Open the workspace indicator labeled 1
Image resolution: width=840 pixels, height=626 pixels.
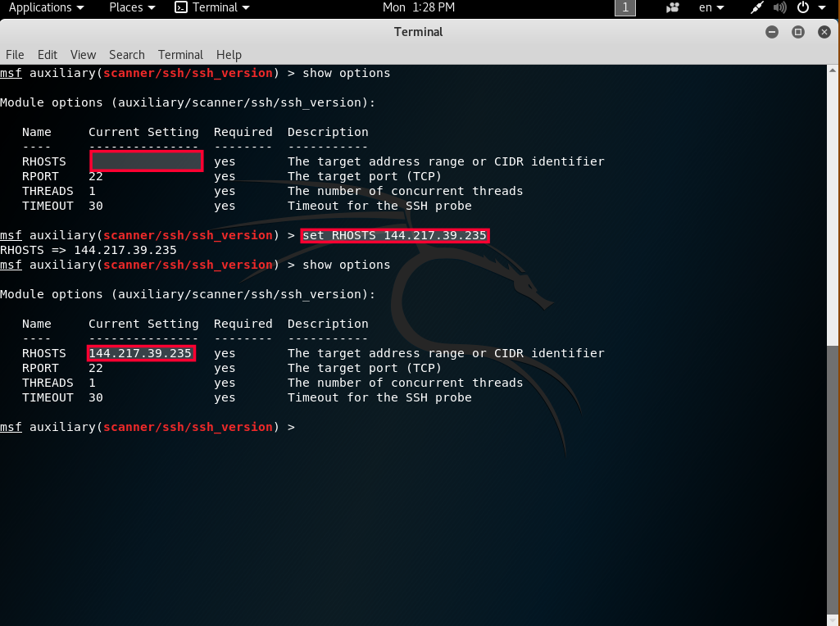625,7
